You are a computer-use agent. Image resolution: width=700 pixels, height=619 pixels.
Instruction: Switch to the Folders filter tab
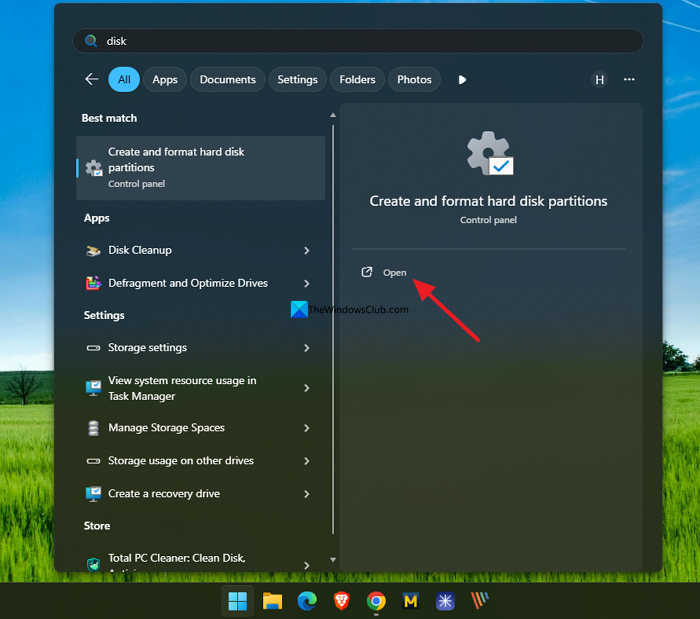357,79
